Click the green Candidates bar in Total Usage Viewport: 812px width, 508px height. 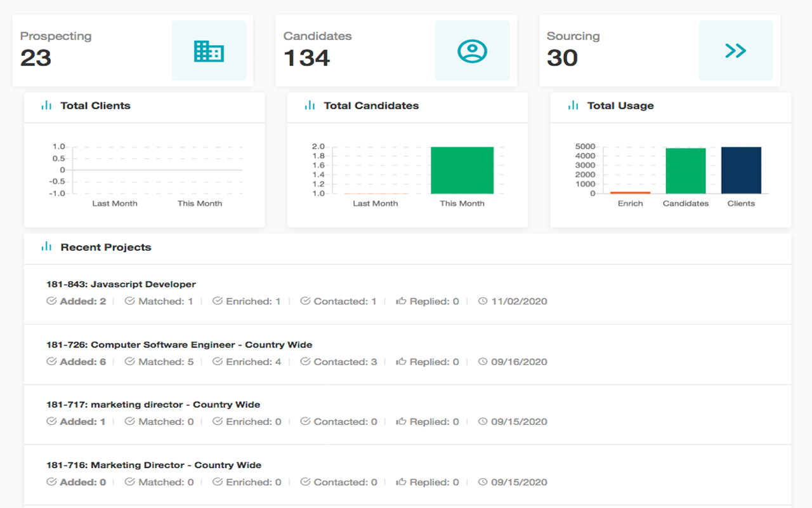[x=685, y=171]
